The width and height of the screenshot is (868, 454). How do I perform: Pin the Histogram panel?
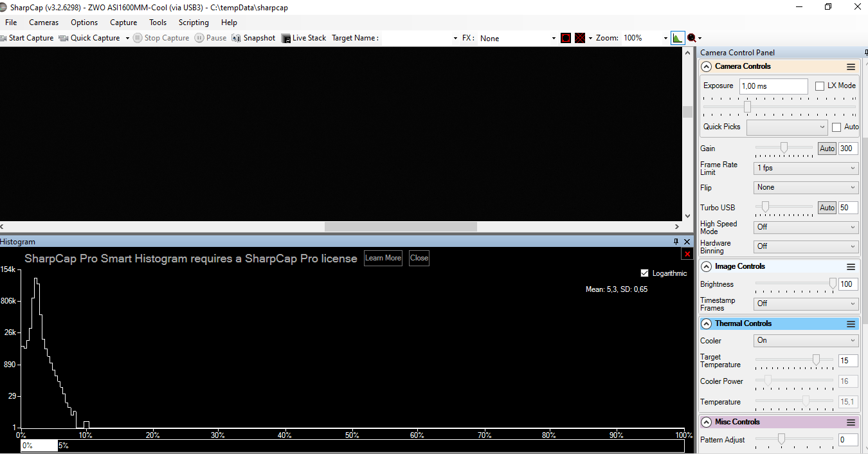tap(676, 242)
